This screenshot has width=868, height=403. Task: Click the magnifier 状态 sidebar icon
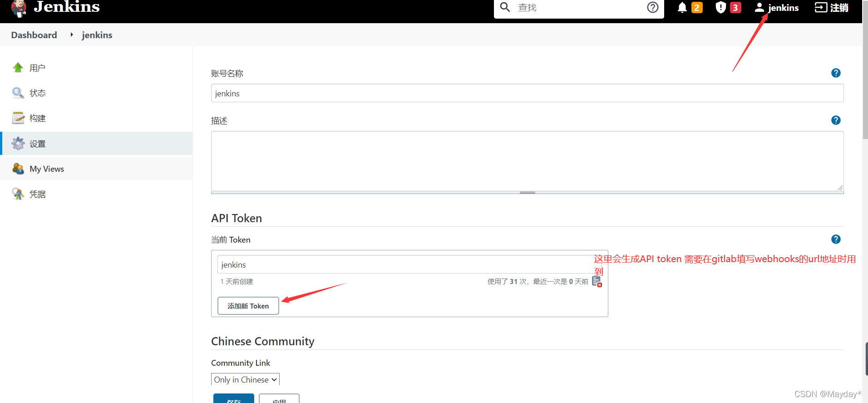click(18, 93)
